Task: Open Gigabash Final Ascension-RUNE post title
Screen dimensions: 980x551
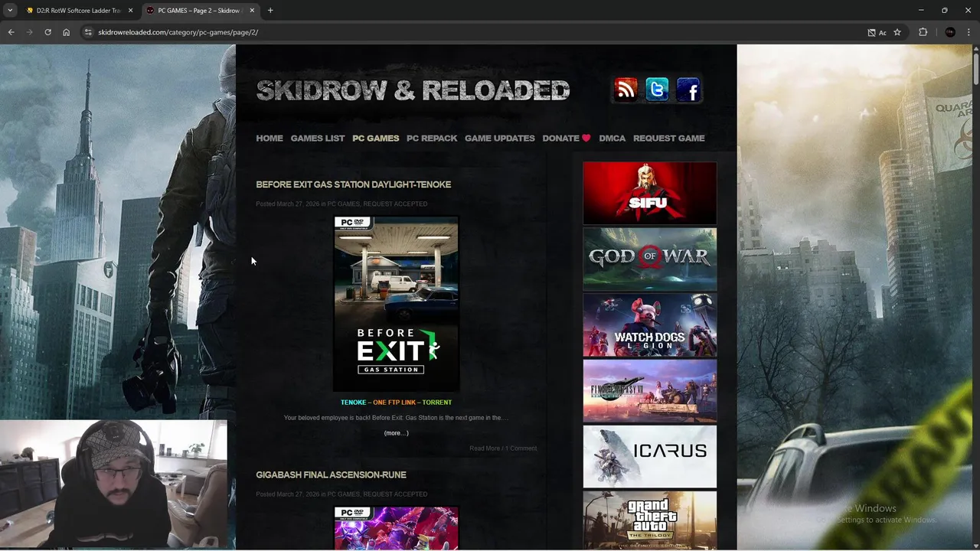Action: pos(331,475)
